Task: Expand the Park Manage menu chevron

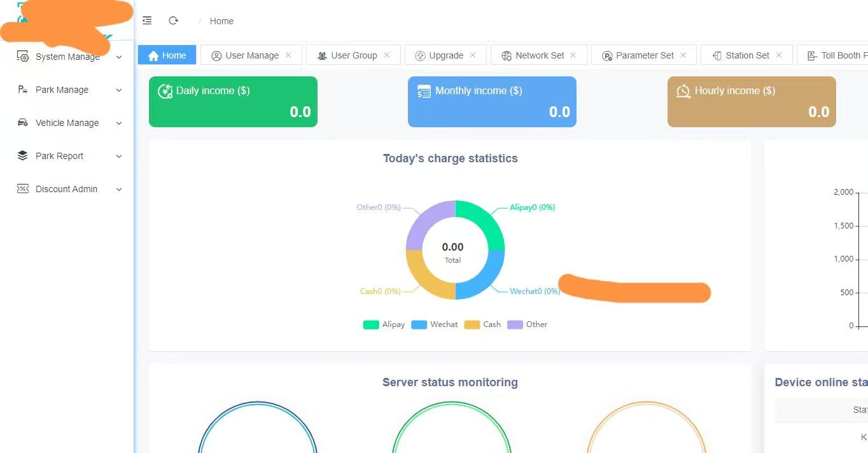Action: (x=119, y=90)
